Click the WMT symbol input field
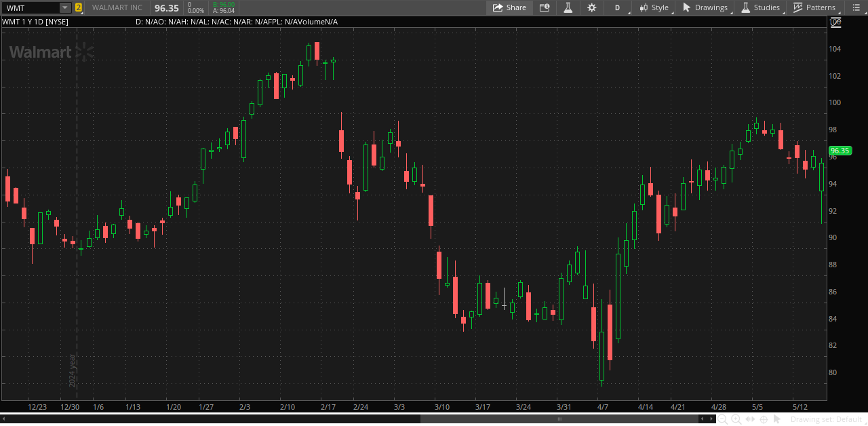868x426 pixels. tap(31, 7)
